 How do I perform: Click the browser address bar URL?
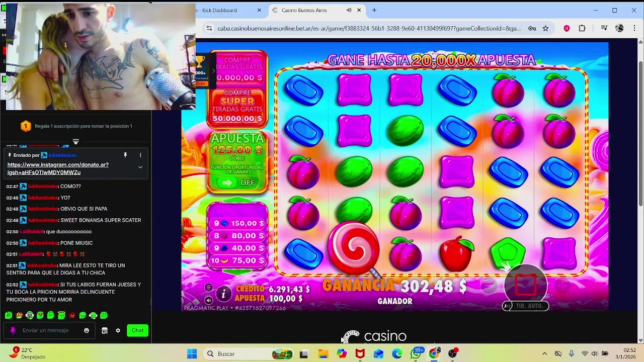click(x=369, y=29)
